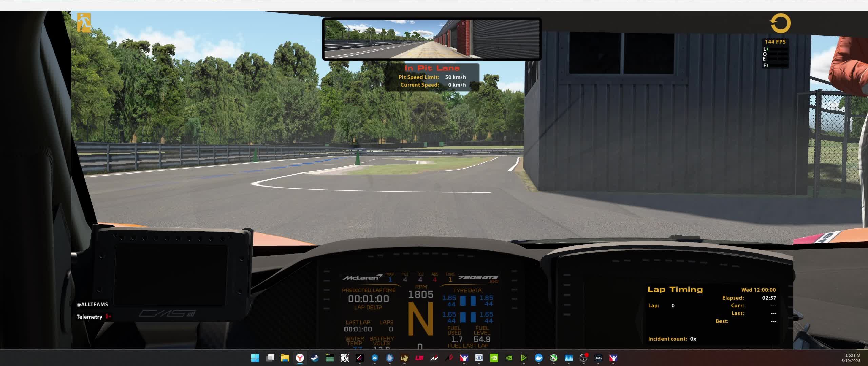Open Steam from the taskbar
Image resolution: width=868 pixels, height=366 pixels.
pyautogui.click(x=315, y=358)
